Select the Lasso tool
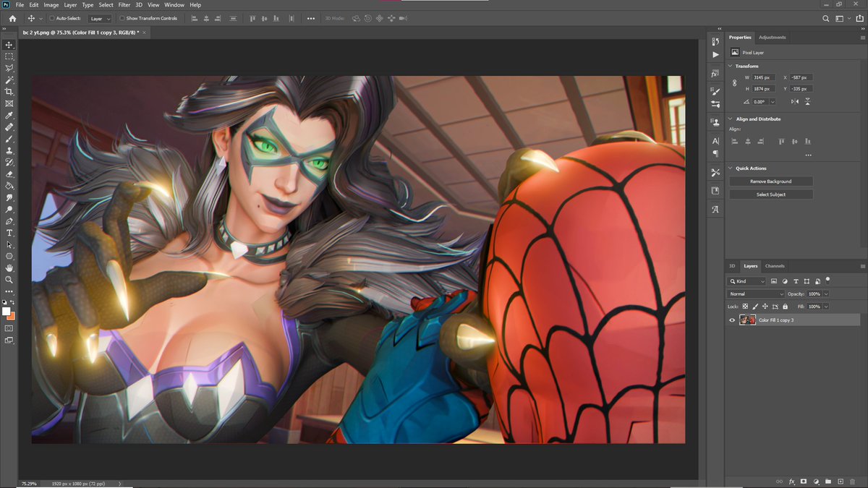868x488 pixels. pyautogui.click(x=9, y=68)
